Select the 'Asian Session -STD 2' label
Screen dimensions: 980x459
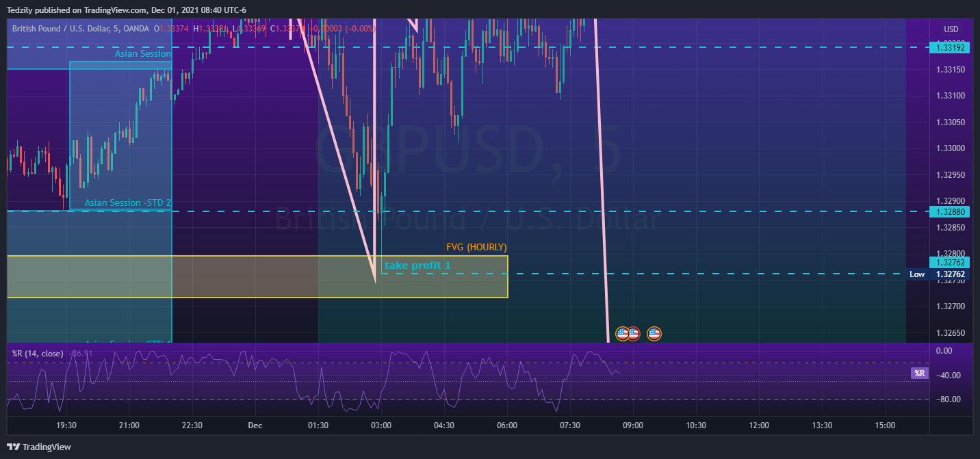[x=128, y=203]
